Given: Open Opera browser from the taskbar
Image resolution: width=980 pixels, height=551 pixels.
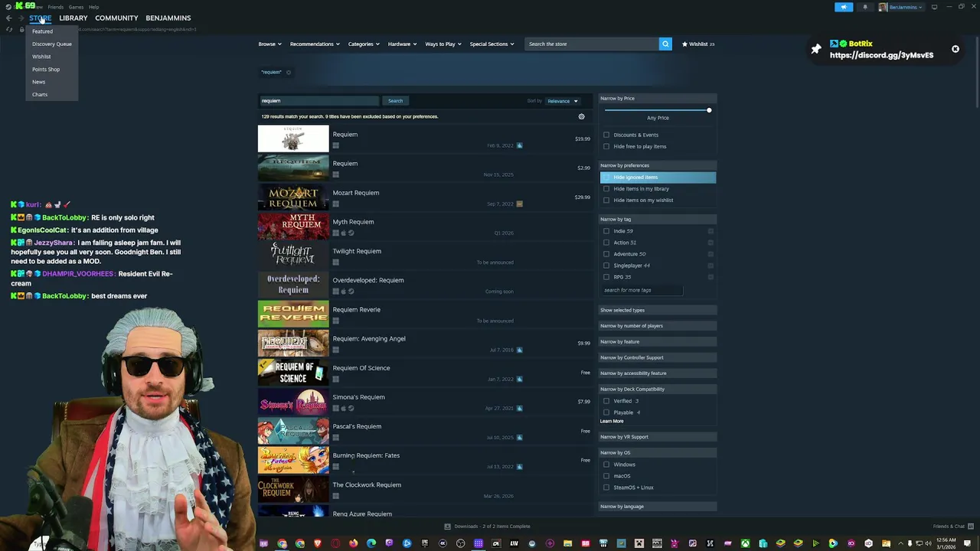Looking at the screenshot, I should click(x=335, y=543).
